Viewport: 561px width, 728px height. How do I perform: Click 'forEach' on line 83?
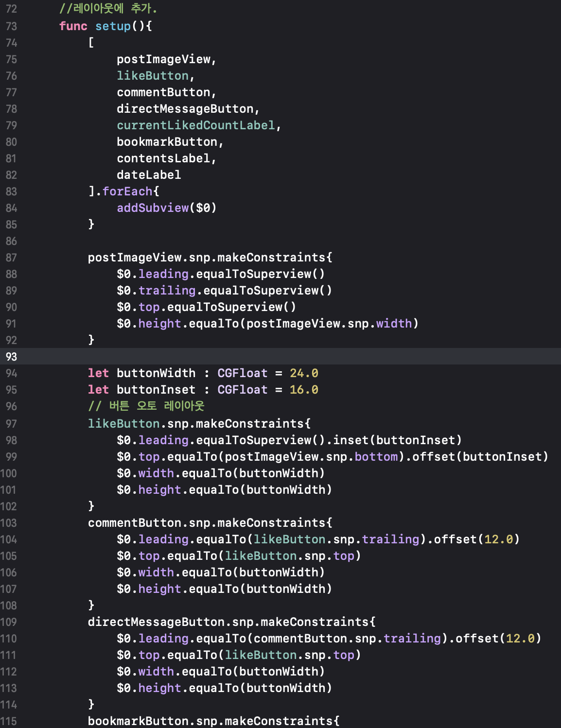(x=127, y=191)
